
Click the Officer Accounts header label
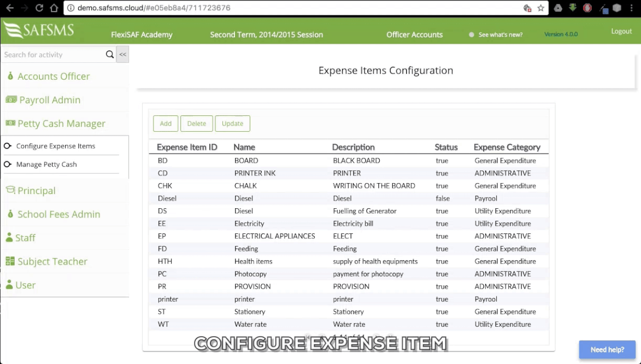[415, 35]
